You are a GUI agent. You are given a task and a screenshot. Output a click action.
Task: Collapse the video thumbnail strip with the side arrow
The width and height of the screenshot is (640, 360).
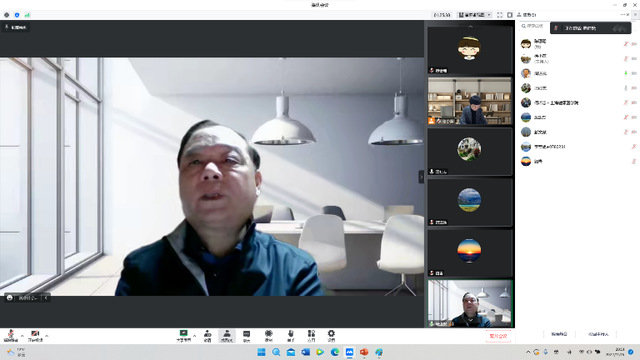pos(421,177)
